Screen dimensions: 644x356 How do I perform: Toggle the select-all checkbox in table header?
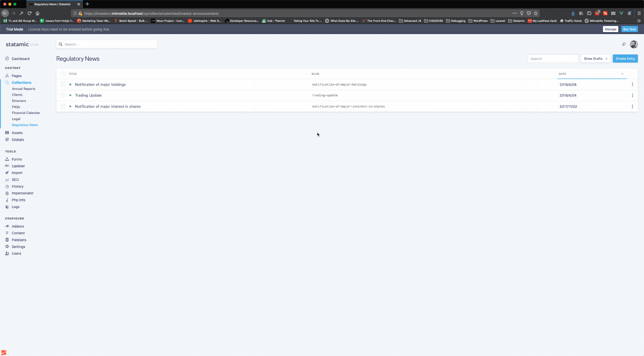tap(63, 74)
